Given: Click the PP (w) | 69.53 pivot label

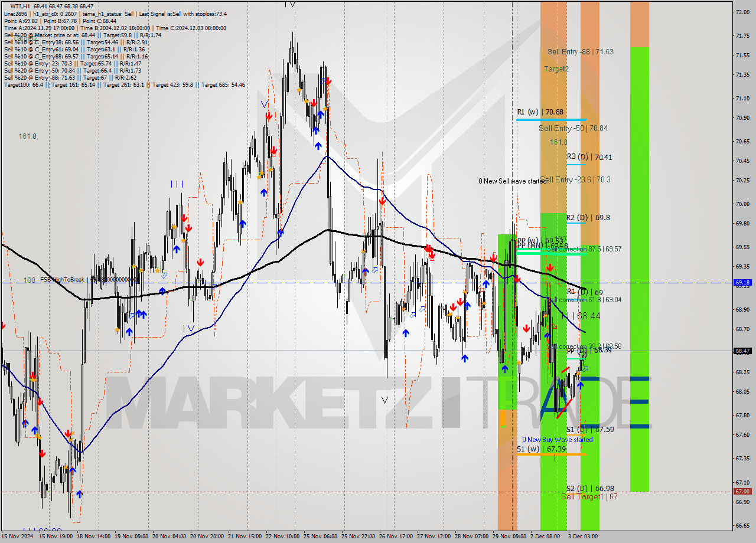Looking at the screenshot, I should click(540, 241).
